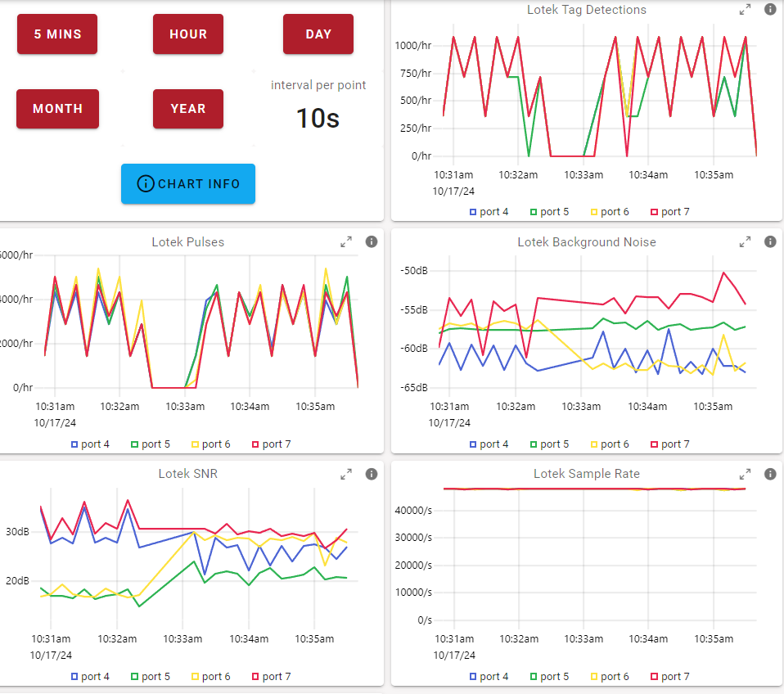Expand the Lotek Pulses chart fullscreen
This screenshot has height=694, width=784.
[x=346, y=241]
